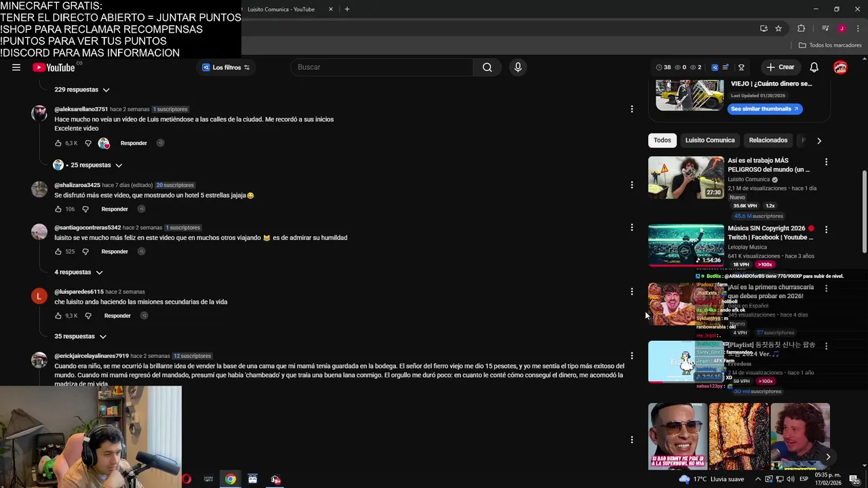Reply to shalizaroa3425 with Responder

point(115,209)
